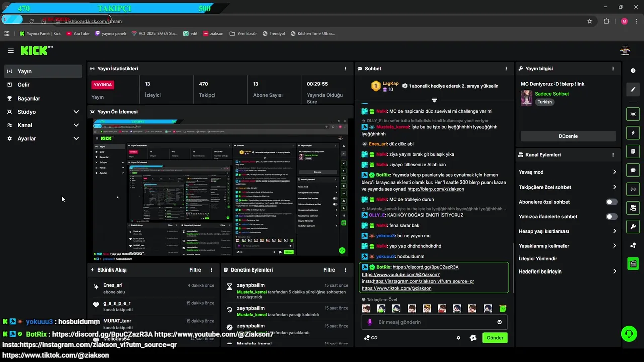
Task: Open Yavaş mod options
Action: coord(568,172)
